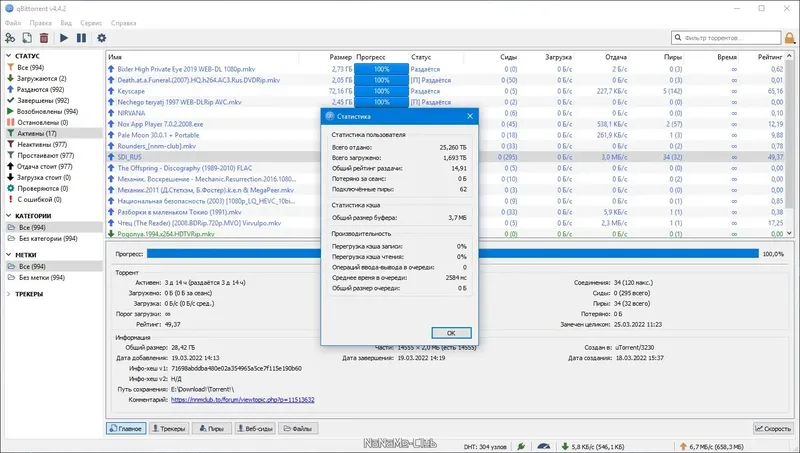The height and width of the screenshot is (453, 800).
Task: Select status filter Все (994)
Action: pos(31,67)
